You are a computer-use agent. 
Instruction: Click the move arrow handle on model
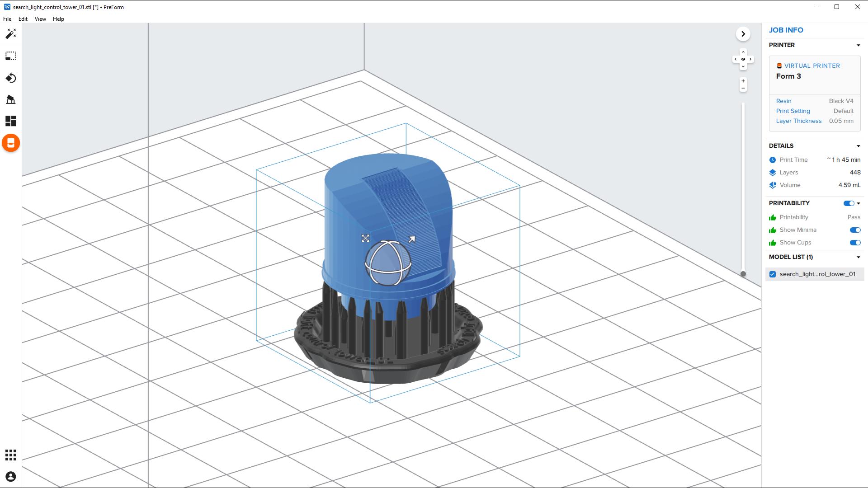[411, 239]
